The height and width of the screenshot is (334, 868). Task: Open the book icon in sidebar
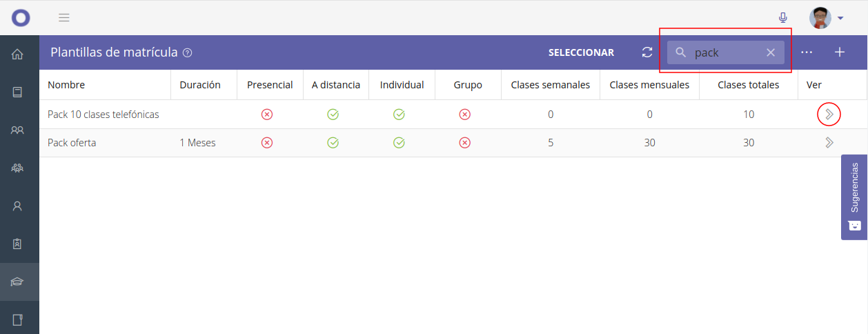point(18,92)
